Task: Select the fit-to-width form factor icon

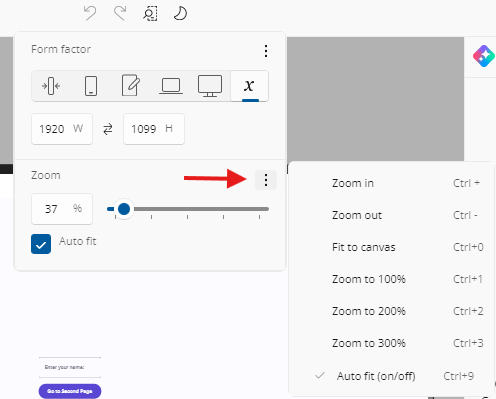Action: (51, 86)
